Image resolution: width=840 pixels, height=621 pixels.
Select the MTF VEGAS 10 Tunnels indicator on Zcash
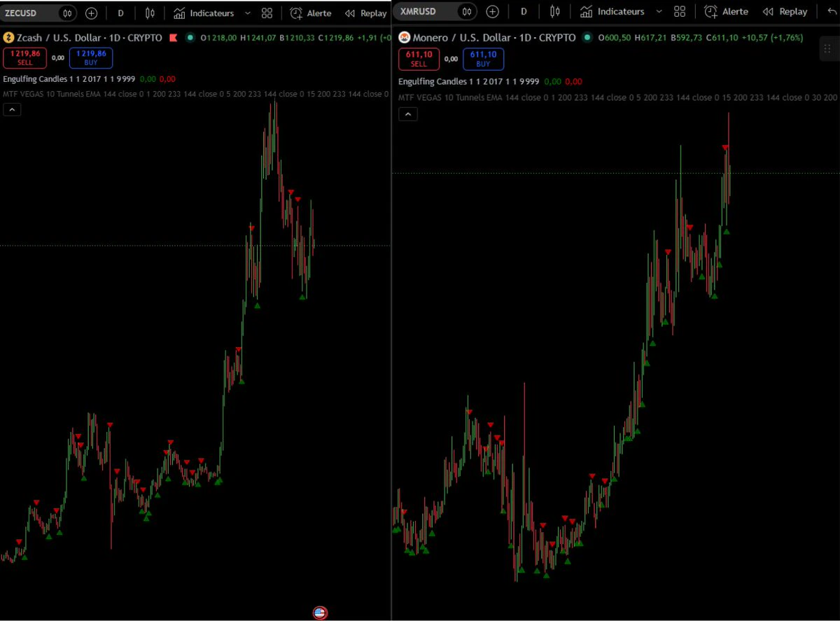click(196, 94)
